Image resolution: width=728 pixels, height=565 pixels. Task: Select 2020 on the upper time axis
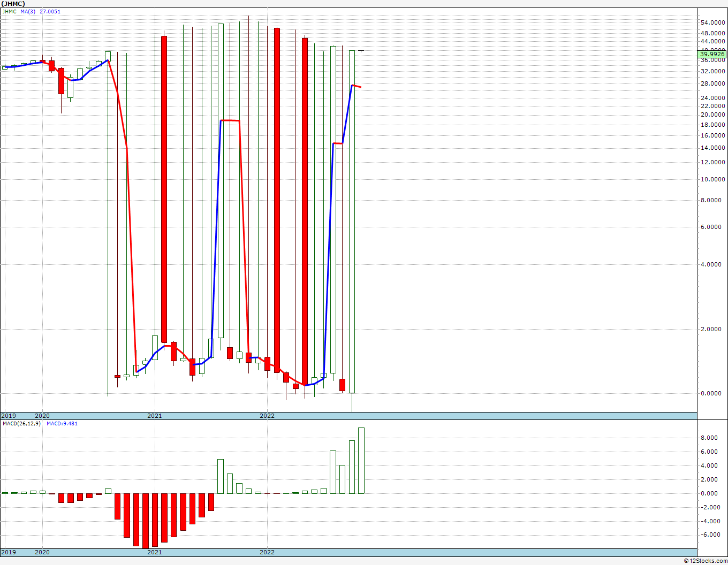coord(42,416)
